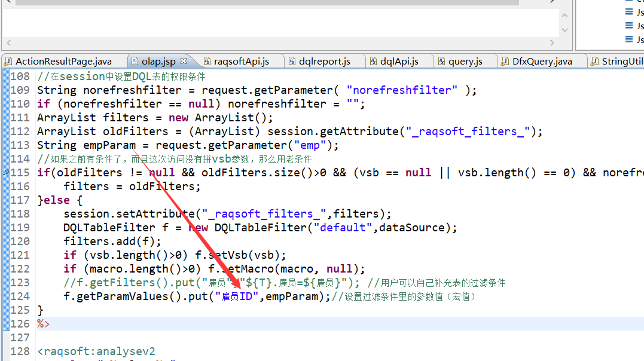Image resolution: width=644 pixels, height=361 pixels.
Task: Click the "norefreshfilter" string literal on line 109
Action: pos(402,90)
